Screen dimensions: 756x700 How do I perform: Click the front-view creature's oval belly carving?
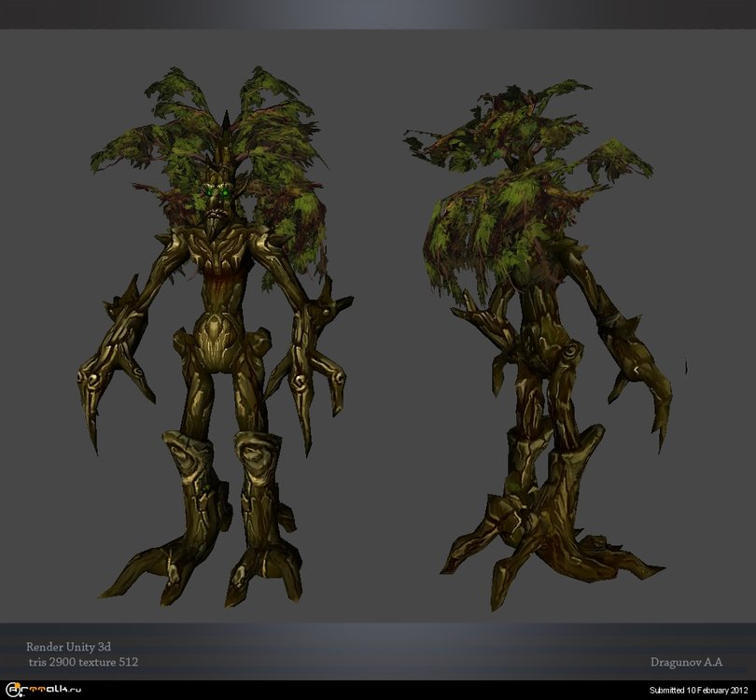click(x=217, y=338)
